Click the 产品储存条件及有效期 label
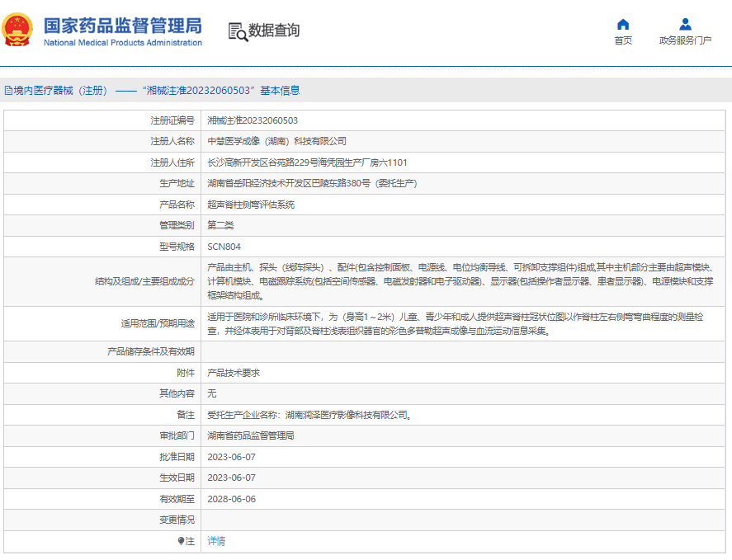 coord(151,351)
